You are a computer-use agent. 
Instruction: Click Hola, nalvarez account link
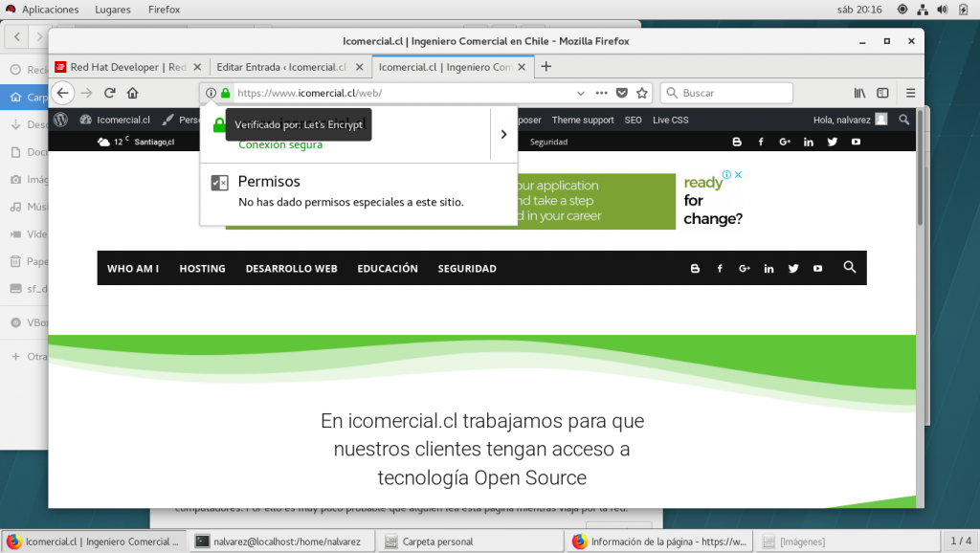pos(850,120)
